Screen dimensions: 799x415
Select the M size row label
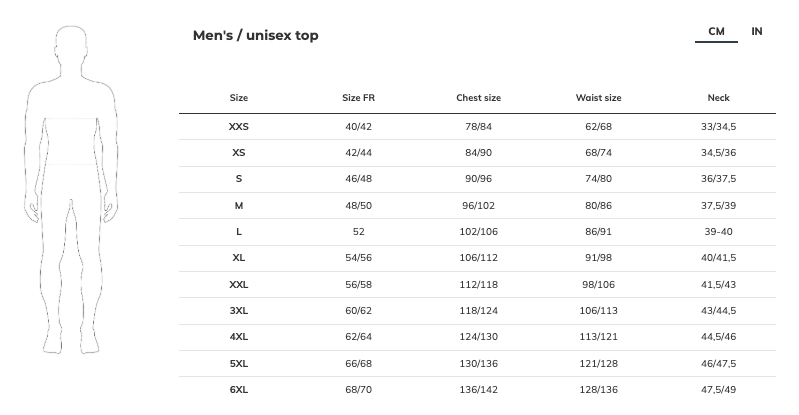pyautogui.click(x=238, y=205)
